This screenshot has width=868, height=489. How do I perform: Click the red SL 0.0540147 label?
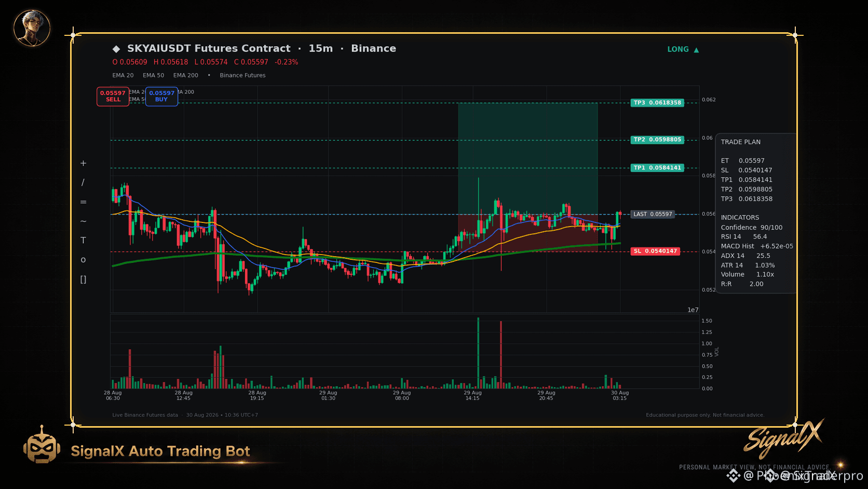(656, 252)
